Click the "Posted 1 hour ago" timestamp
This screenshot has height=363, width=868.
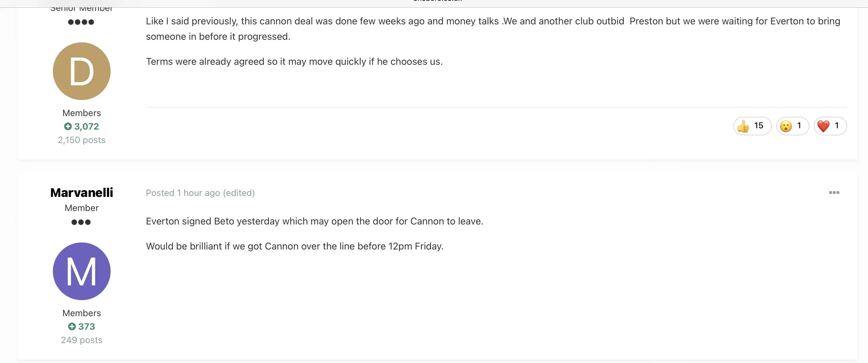[183, 193]
